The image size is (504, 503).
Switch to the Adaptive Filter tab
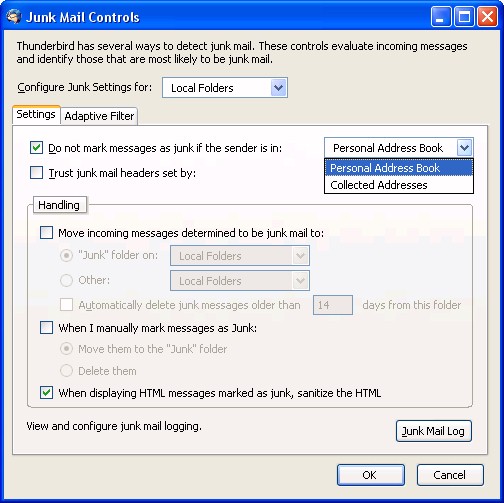99,116
